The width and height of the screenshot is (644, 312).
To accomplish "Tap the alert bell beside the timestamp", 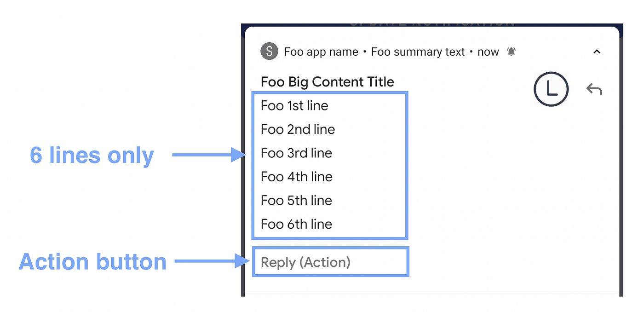I will click(512, 52).
